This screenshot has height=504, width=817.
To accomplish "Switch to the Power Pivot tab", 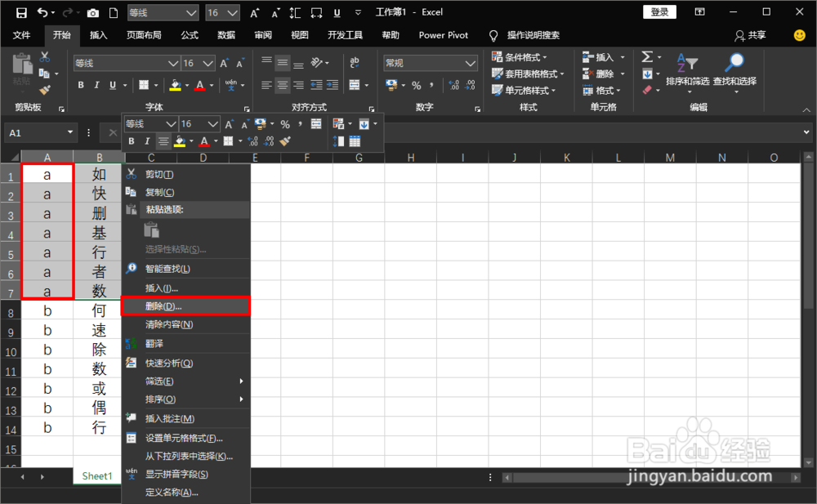I will 444,35.
